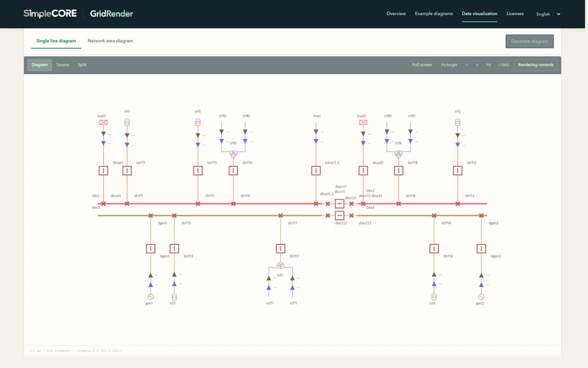Select the Single line diagram tab
The height and width of the screenshot is (368, 588).
tap(56, 41)
